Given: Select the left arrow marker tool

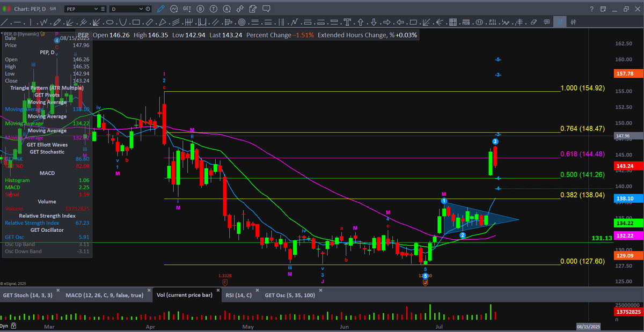Looking at the screenshot, I should (x=400, y=22).
